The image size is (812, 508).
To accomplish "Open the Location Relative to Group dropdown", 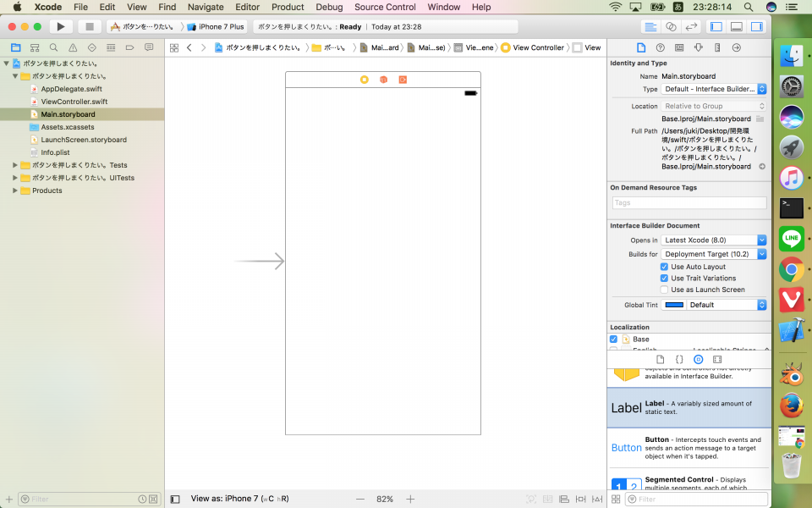I will (714, 106).
